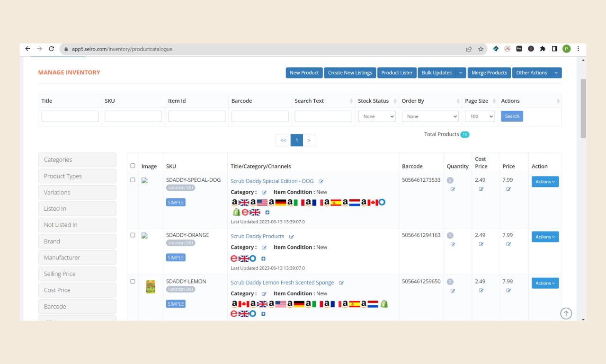The image size is (606, 364).
Task: Click scroll-to-top arrow circle icon
Action: 566,313
